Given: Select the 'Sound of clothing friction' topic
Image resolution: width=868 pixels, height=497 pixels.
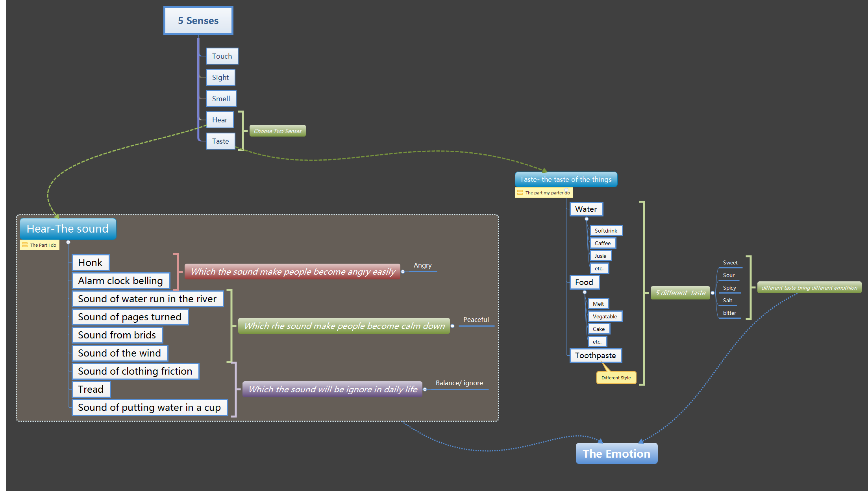Looking at the screenshot, I should tap(135, 371).
